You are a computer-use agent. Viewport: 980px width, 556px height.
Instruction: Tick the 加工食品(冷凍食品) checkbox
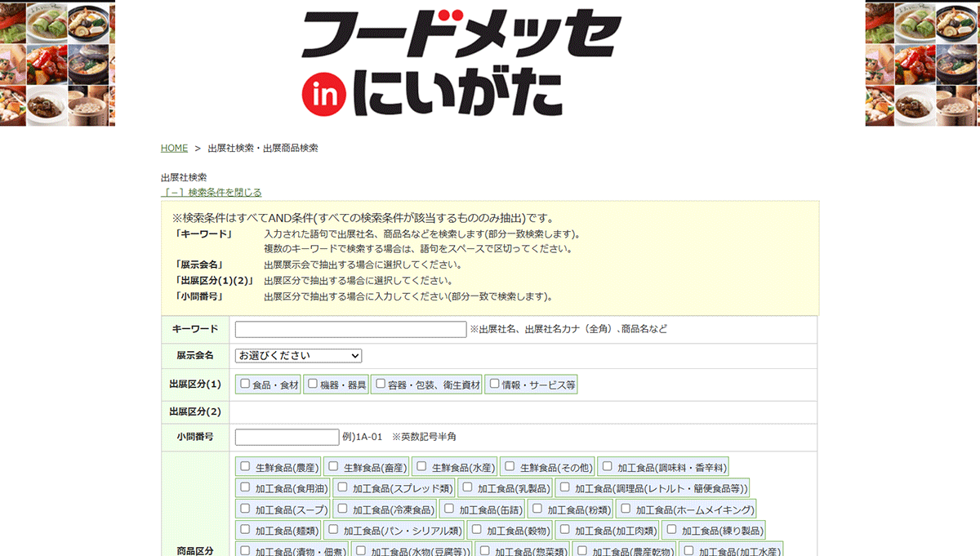tap(343, 509)
